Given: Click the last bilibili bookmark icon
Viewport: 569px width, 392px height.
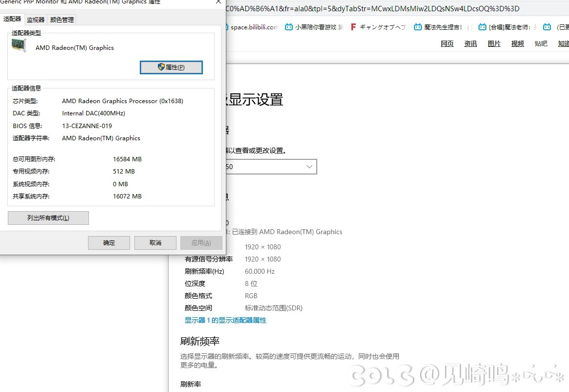Looking at the screenshot, I should click(547, 27).
